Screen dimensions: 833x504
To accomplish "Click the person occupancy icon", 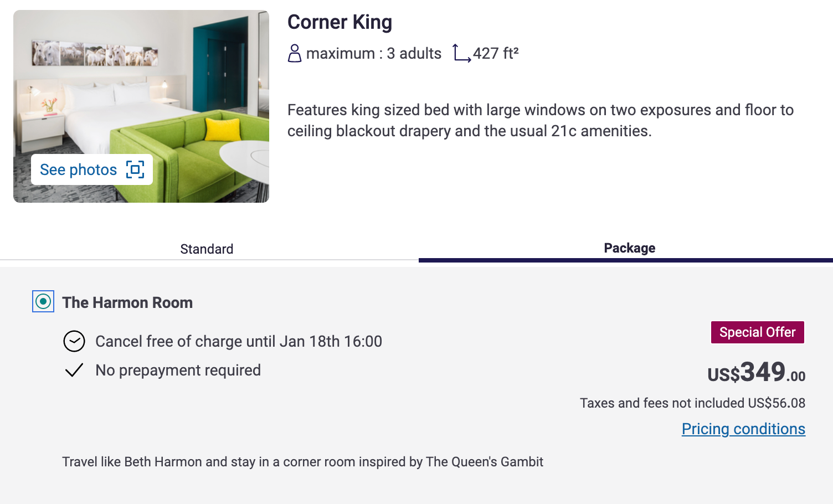I will click(295, 54).
